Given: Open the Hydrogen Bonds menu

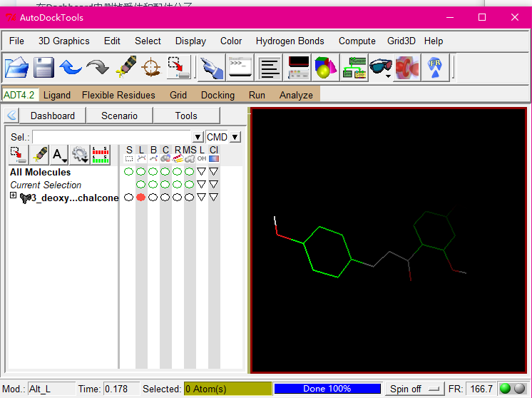Looking at the screenshot, I should click(290, 41).
